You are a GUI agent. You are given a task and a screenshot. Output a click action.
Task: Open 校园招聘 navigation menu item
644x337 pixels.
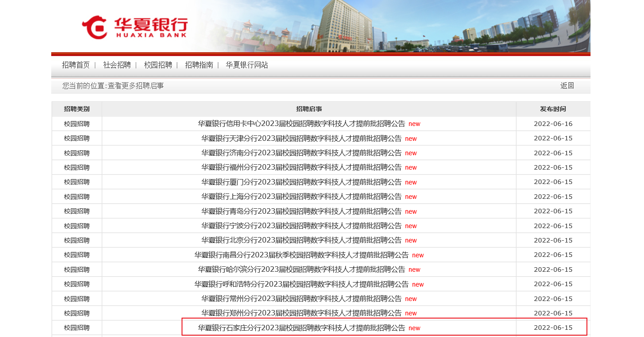(158, 65)
